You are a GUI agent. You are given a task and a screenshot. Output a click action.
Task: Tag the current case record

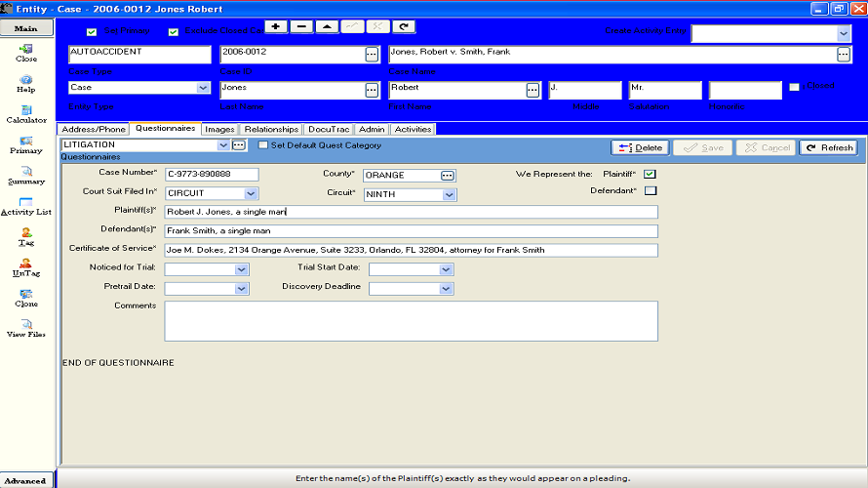pos(26,235)
